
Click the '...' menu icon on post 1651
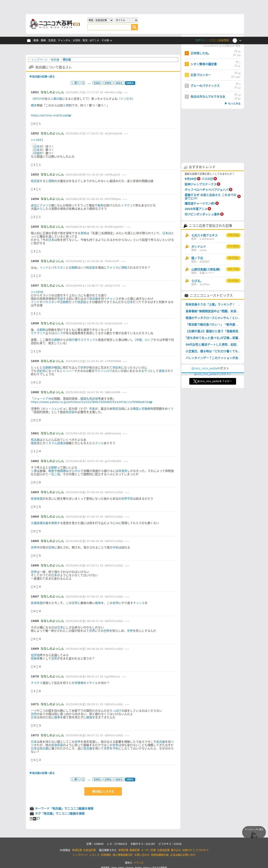pyautogui.click(x=126, y=92)
